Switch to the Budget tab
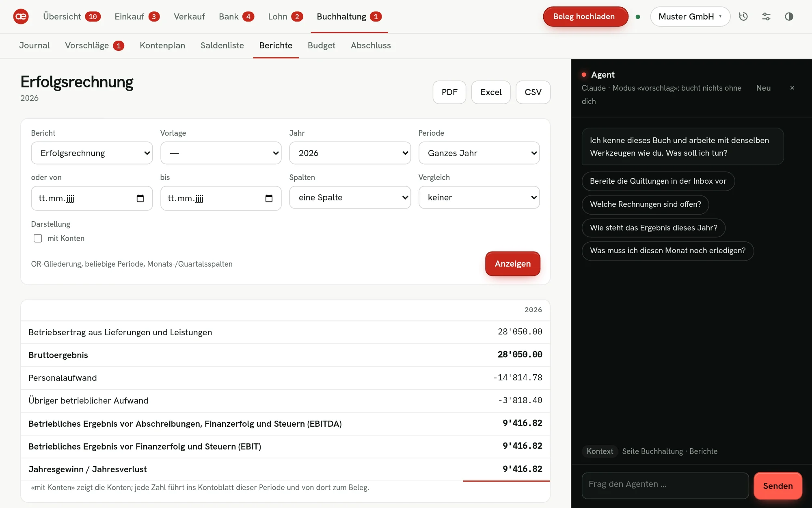The height and width of the screenshot is (508, 812). click(322, 46)
